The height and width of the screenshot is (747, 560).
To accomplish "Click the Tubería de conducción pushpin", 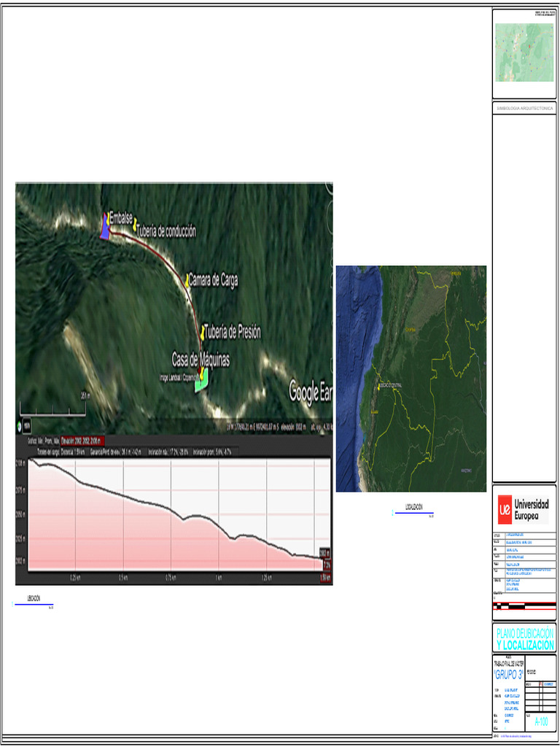I will click(135, 230).
